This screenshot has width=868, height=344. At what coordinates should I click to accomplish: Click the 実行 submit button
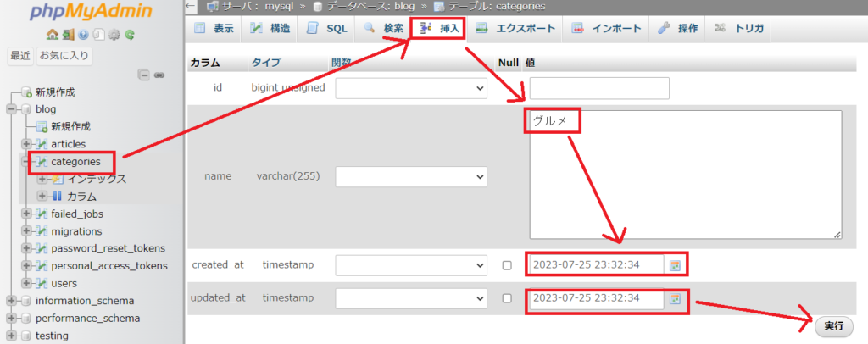click(834, 325)
